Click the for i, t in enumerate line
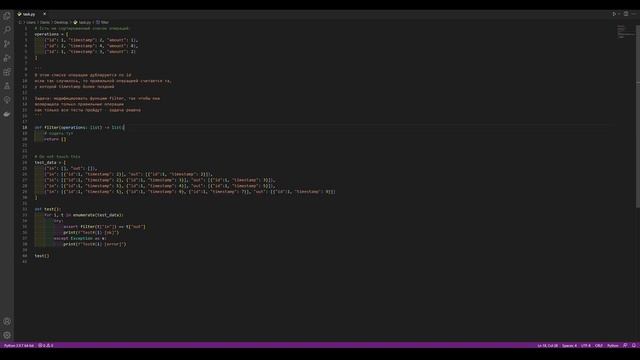 tap(83, 215)
